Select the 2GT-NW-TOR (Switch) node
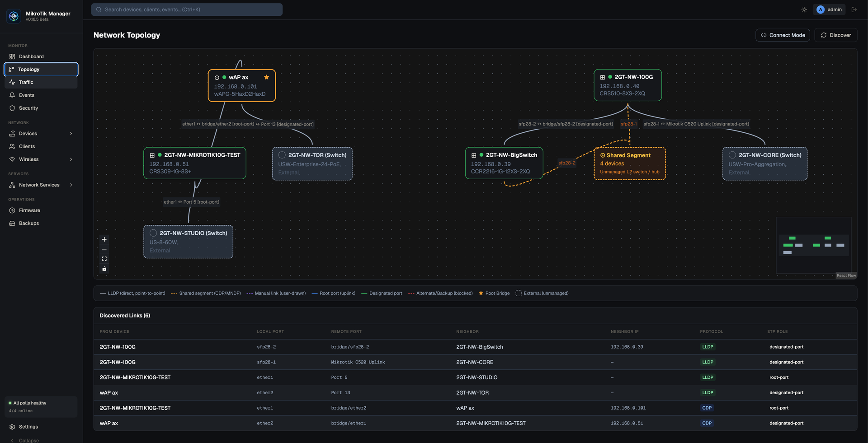 [312, 163]
